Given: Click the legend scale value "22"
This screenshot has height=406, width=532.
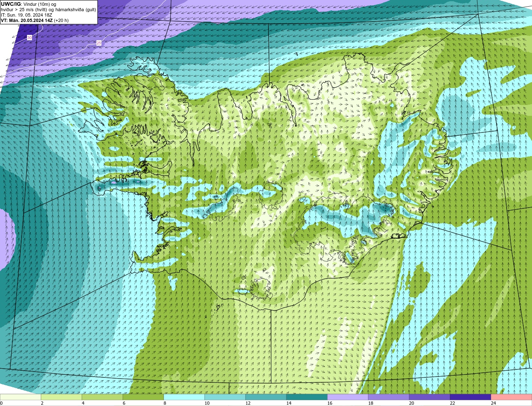Looking at the screenshot, I should [x=452, y=403].
